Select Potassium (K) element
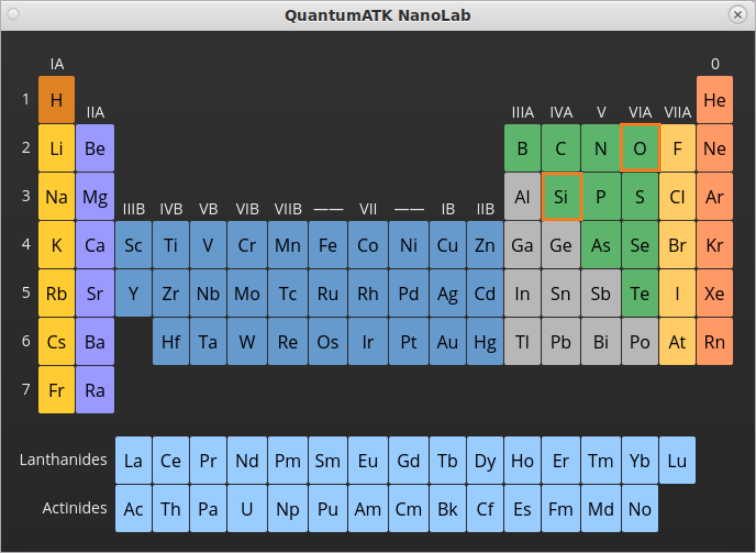Image resolution: width=756 pixels, height=553 pixels. coord(57,245)
